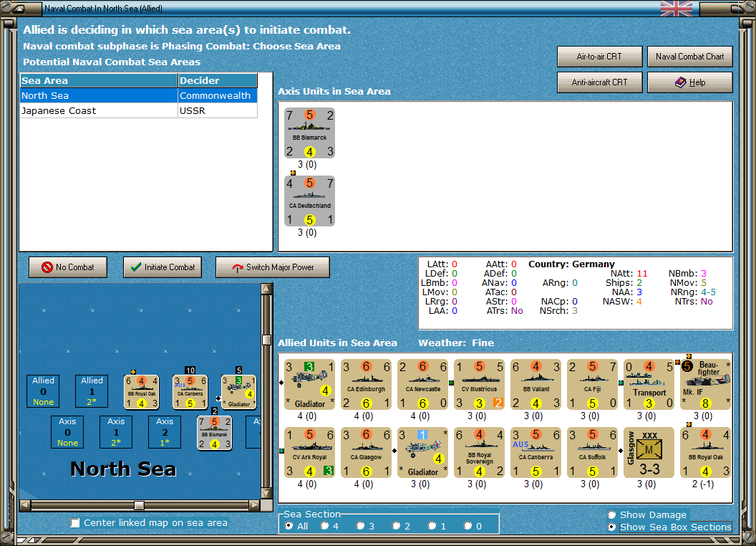Click CA Canberra counter on North Sea map

[190, 392]
